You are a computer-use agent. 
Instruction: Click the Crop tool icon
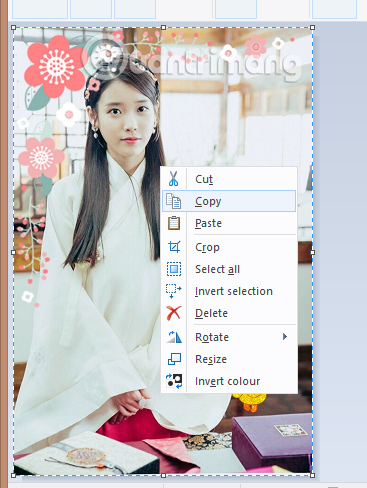coord(174,247)
